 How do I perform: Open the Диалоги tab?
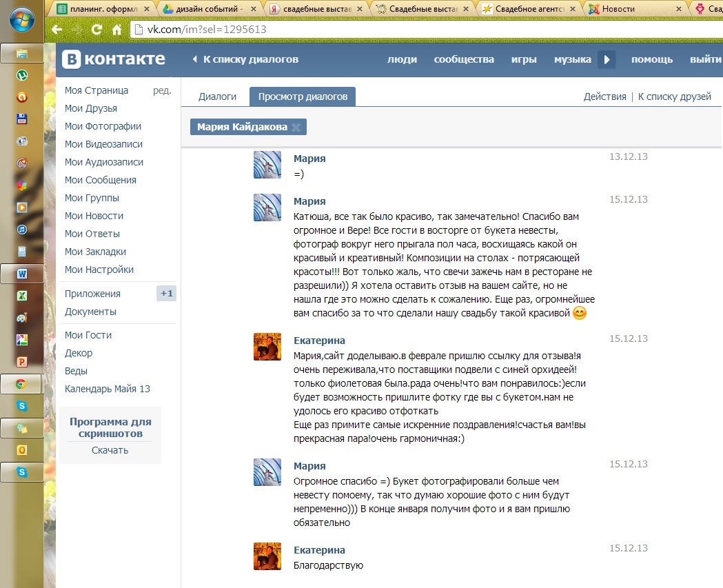pyautogui.click(x=217, y=97)
